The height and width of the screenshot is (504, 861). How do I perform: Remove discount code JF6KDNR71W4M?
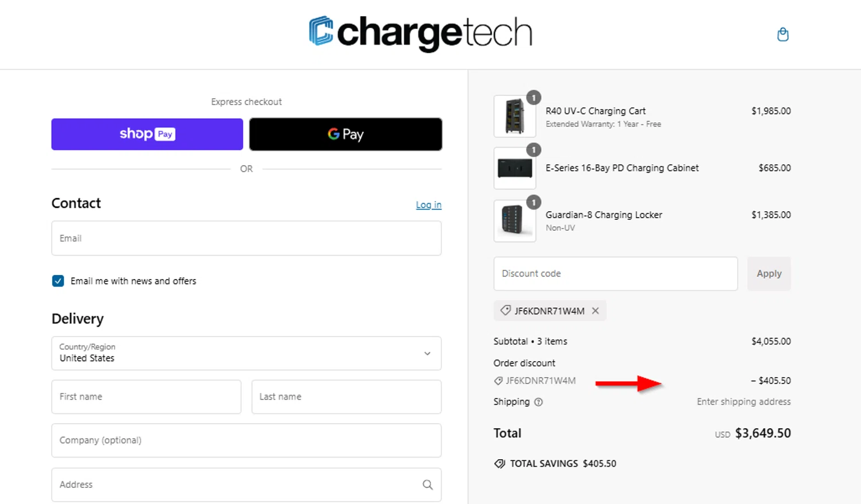coord(595,311)
